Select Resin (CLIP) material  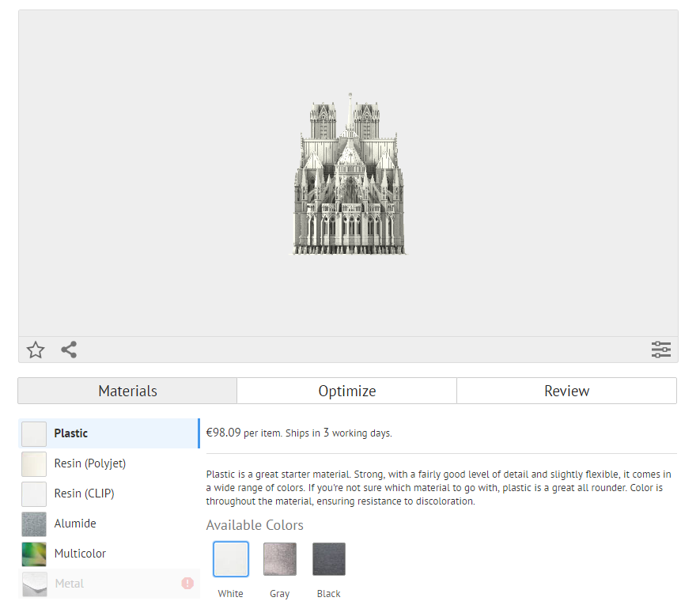tap(109, 493)
